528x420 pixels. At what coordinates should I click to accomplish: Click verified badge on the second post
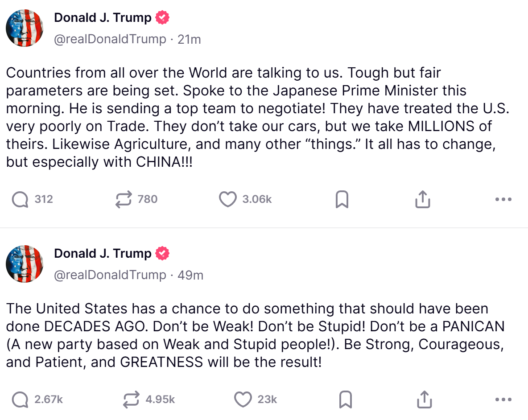(162, 253)
